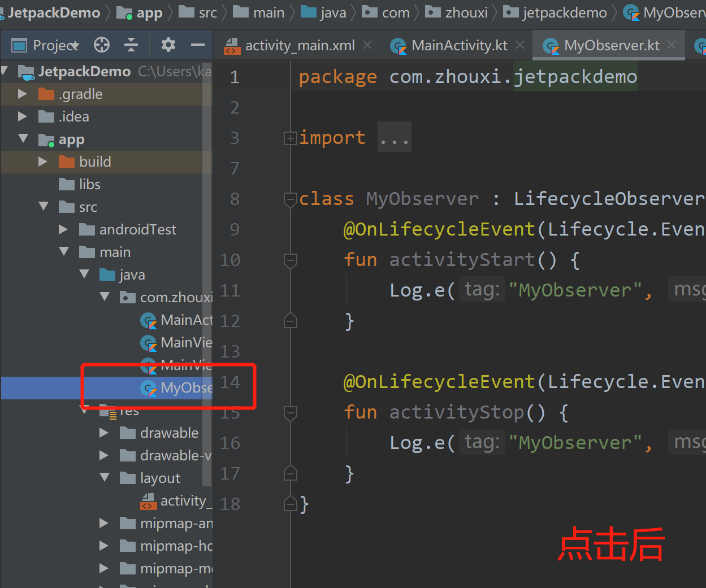Screen dimensions: 706x588
Task: Expand the build folder arrow
Action: click(43, 162)
